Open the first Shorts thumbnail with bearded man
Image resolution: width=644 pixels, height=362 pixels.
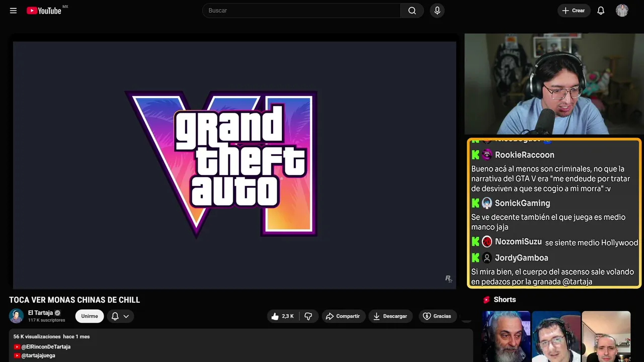506,336
